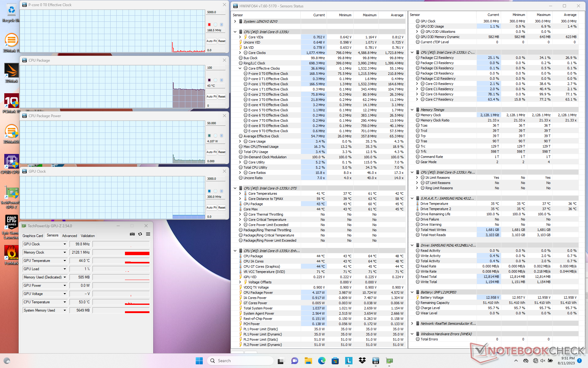Screen dimensions: 588x368
Task: Toggle Auto Fit in CPU Package Power graph
Action: pos(211,152)
